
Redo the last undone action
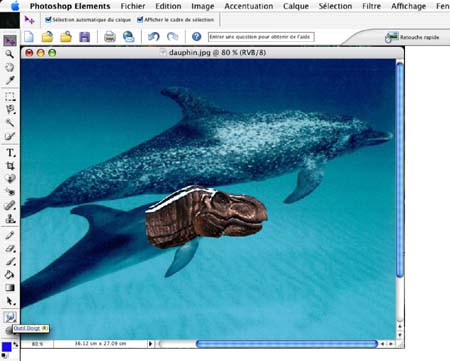coord(172,37)
